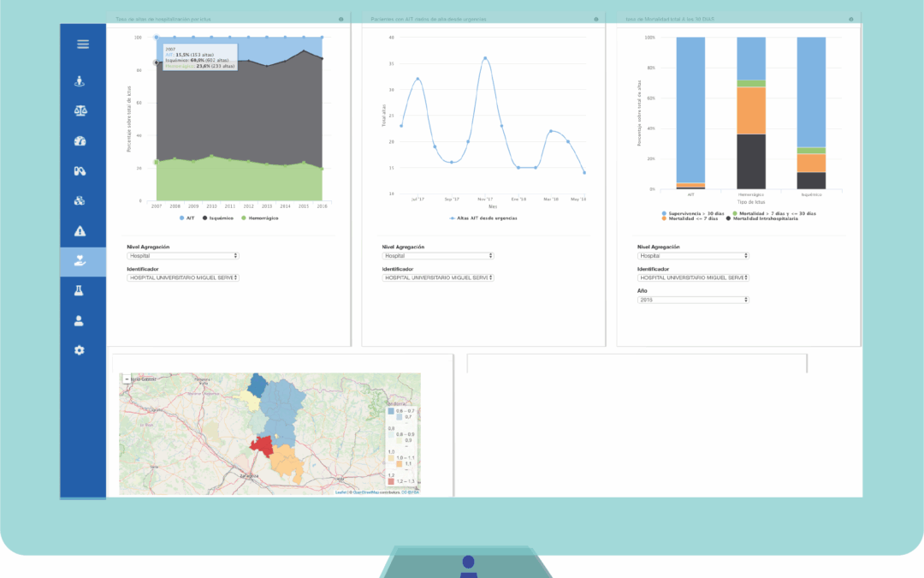Open the hamburger menu in the sidebar
Screen dimensions: 924x578
pyautogui.click(x=83, y=45)
